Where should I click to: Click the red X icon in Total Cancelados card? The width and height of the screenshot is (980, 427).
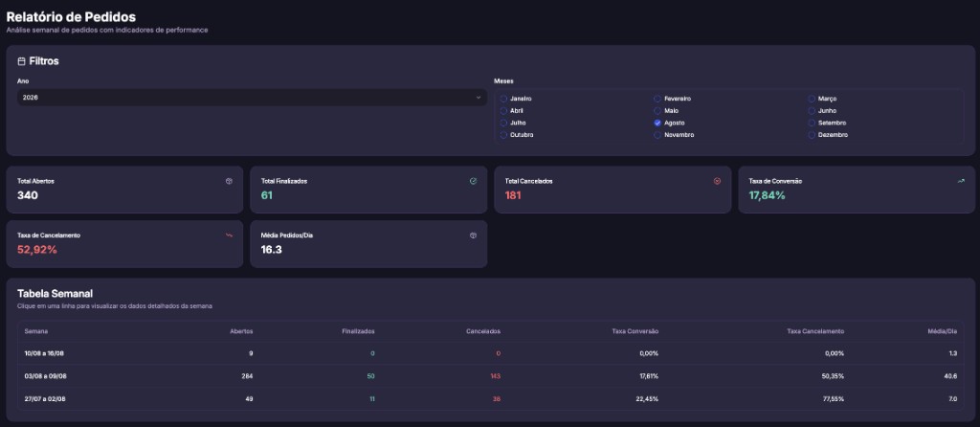[717, 181]
